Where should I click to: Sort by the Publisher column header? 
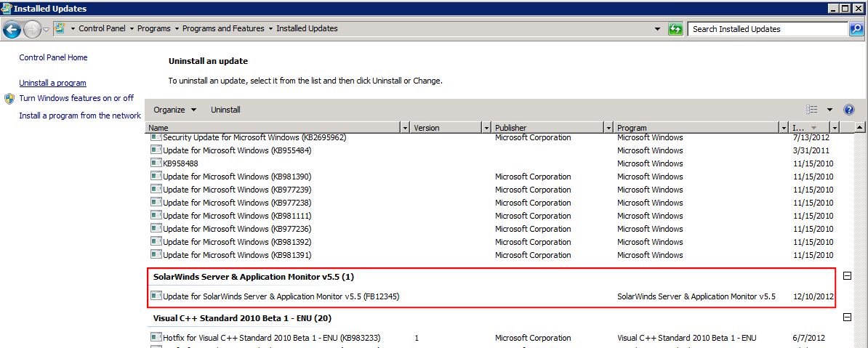(548, 128)
